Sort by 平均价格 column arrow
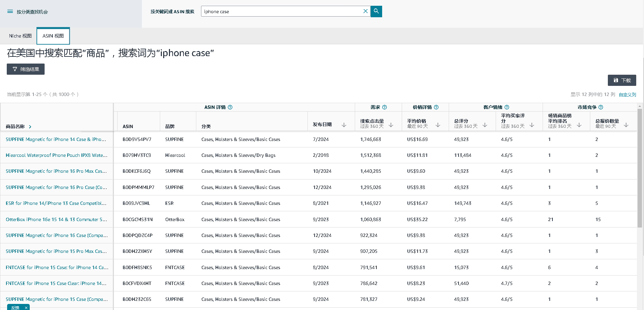644x310 pixels. 438,125
